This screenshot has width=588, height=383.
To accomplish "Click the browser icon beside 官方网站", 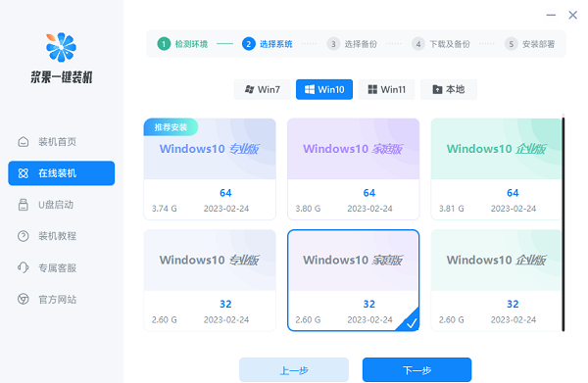I will tap(24, 299).
